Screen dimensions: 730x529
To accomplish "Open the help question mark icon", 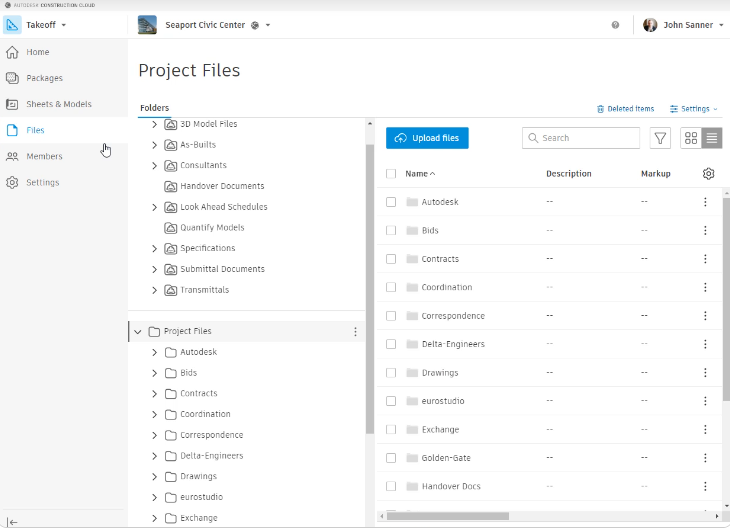I will (615, 25).
